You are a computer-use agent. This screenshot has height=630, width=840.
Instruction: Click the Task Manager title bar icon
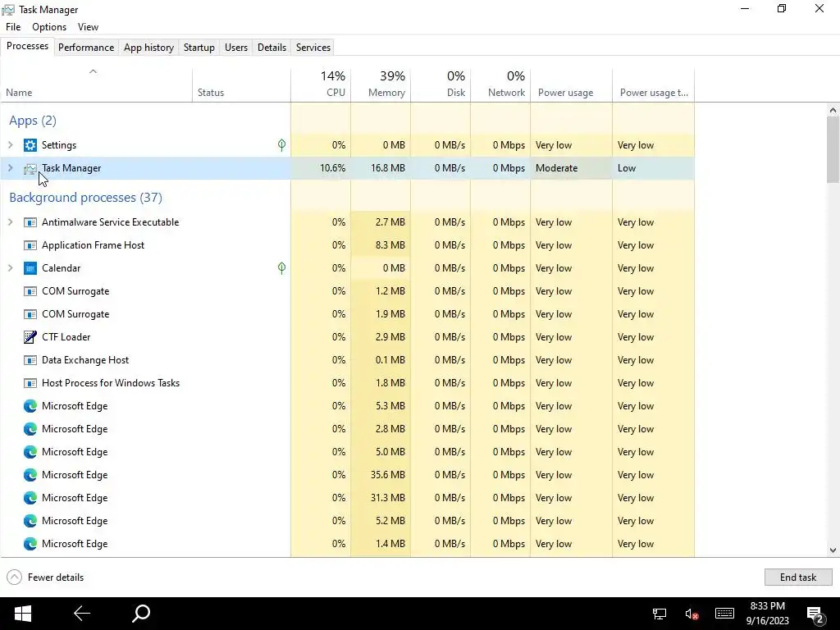(8, 10)
